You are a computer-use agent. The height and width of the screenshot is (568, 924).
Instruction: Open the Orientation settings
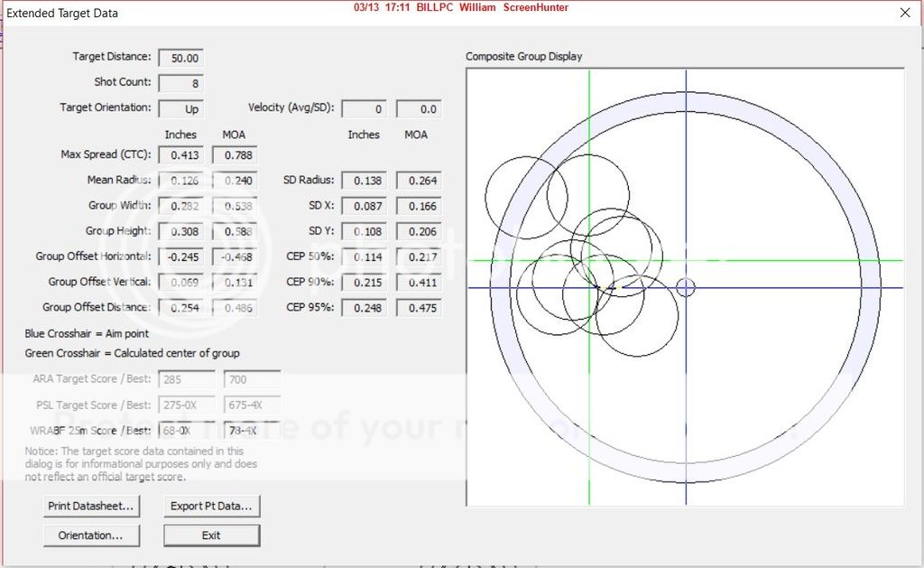tap(91, 535)
